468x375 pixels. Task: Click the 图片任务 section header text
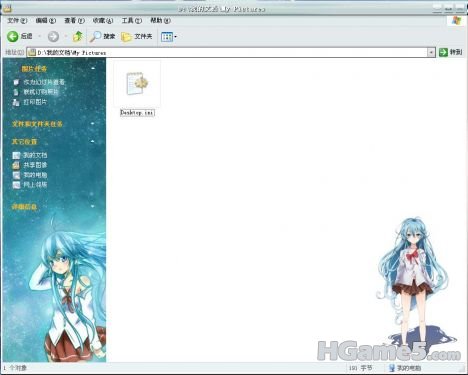tap(34, 69)
